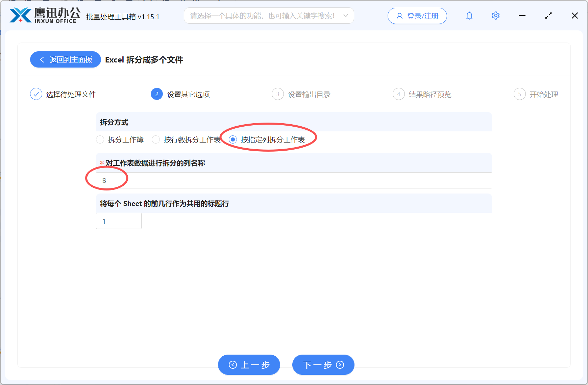
Task: Click the step 5 circle 开始处理
Action: coord(519,94)
